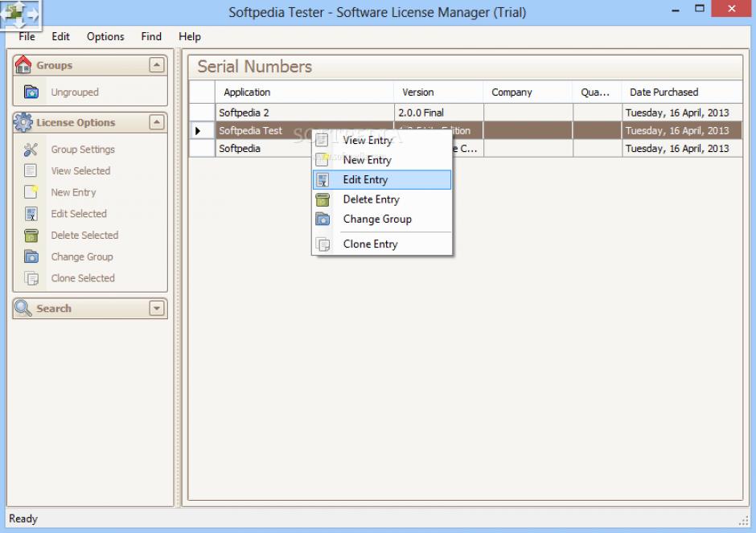Click Delete Selected in sidebar
Screen dimensions: 756x533
[x=84, y=236]
